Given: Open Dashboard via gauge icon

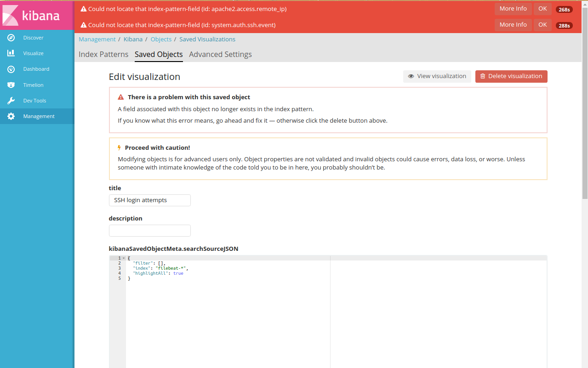Looking at the screenshot, I should pos(11,69).
